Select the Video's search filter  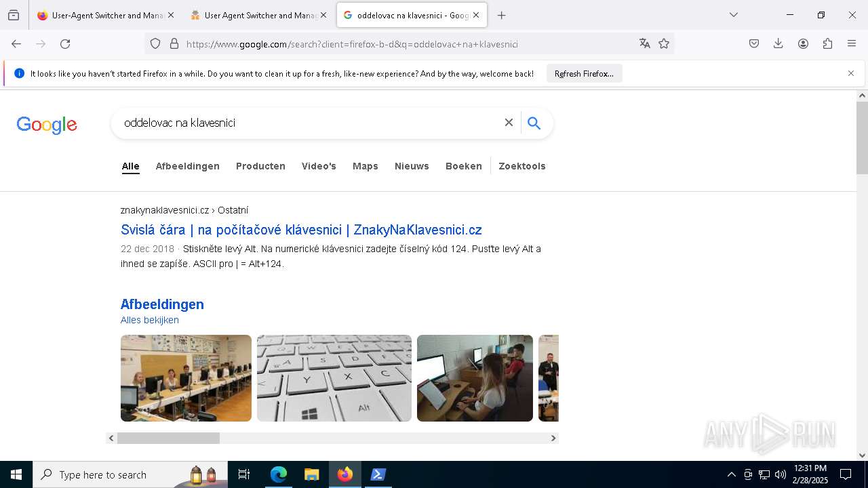pyautogui.click(x=319, y=166)
